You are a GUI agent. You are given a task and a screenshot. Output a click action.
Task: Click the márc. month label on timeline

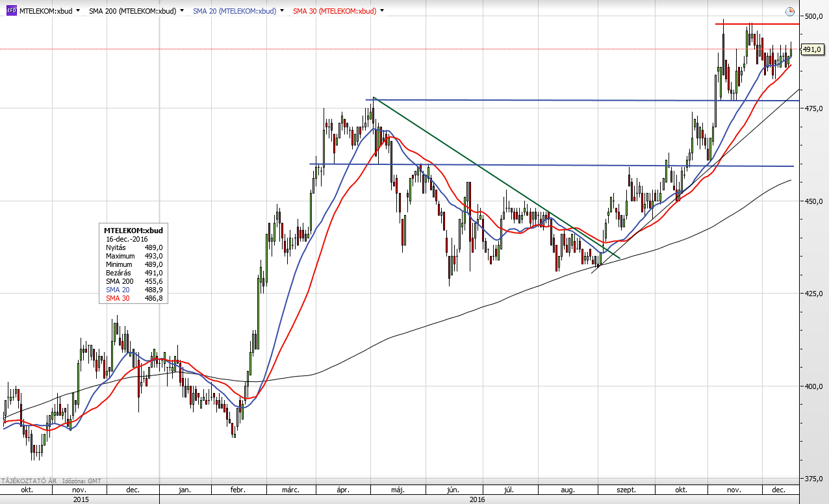click(291, 490)
